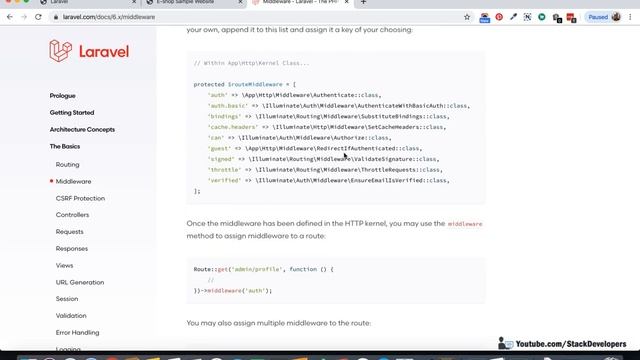Go to the Error Handling docs
This screenshot has width=640, height=360.
tap(78, 333)
